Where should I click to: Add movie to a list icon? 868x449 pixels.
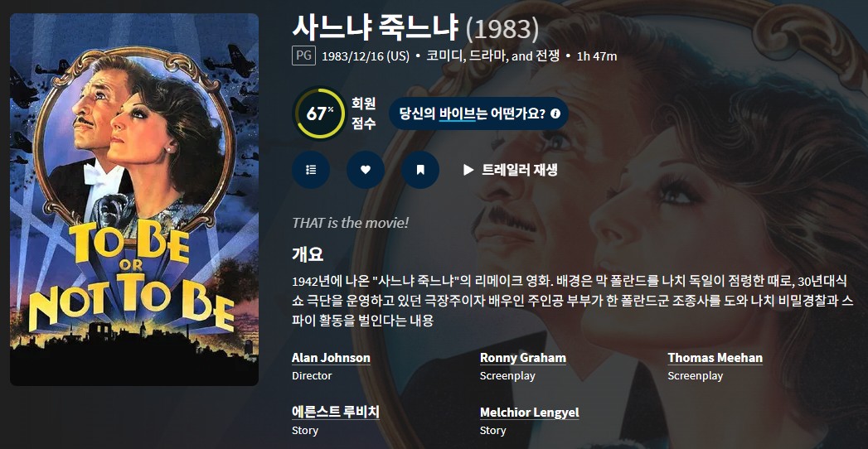311,170
